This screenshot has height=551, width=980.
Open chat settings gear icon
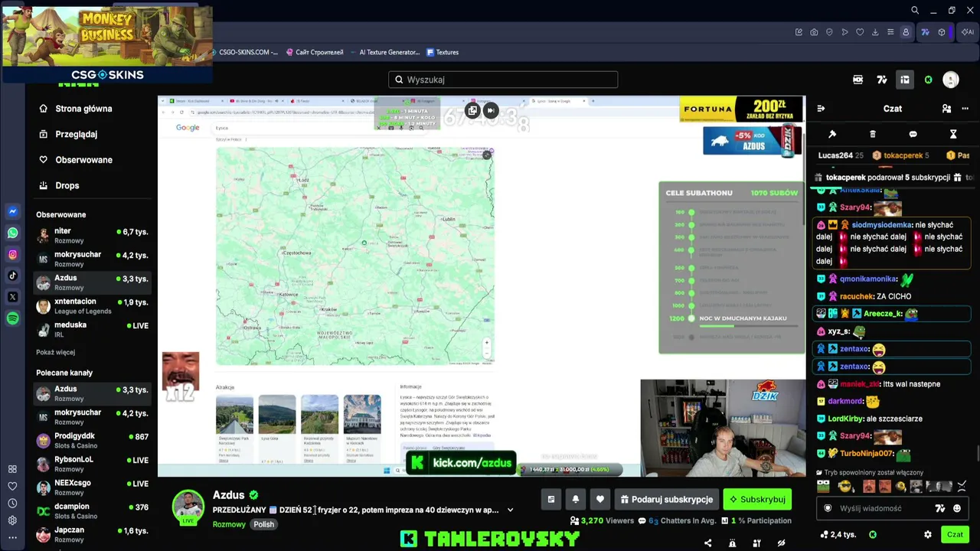pos(928,535)
